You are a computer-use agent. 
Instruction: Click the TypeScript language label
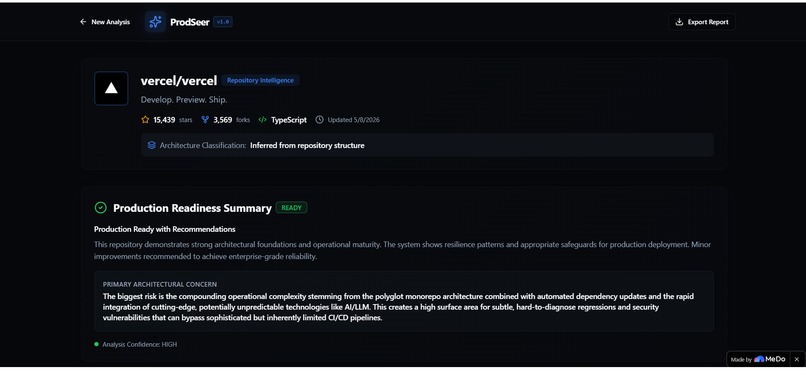pyautogui.click(x=289, y=120)
